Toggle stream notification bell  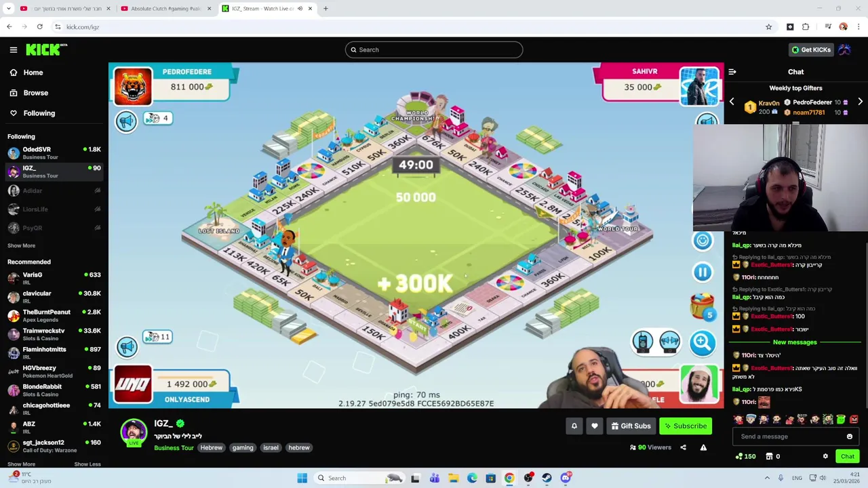(574, 426)
